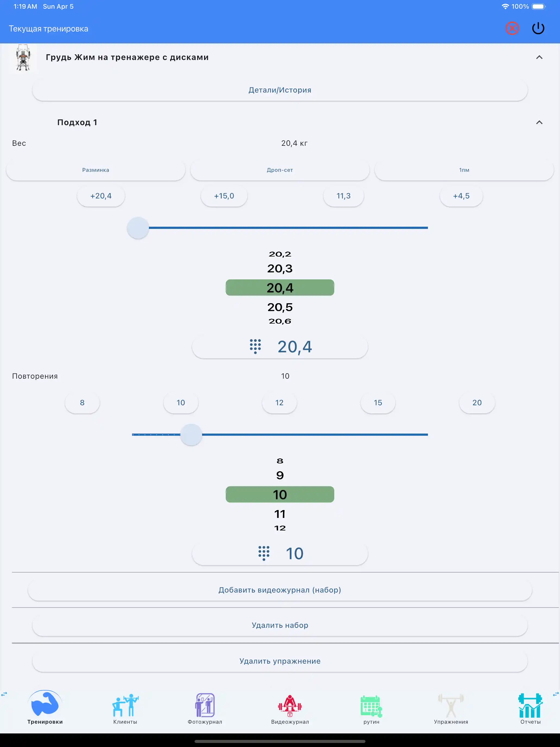Collapse the Подход 1 section
The height and width of the screenshot is (747, 560).
(x=539, y=122)
